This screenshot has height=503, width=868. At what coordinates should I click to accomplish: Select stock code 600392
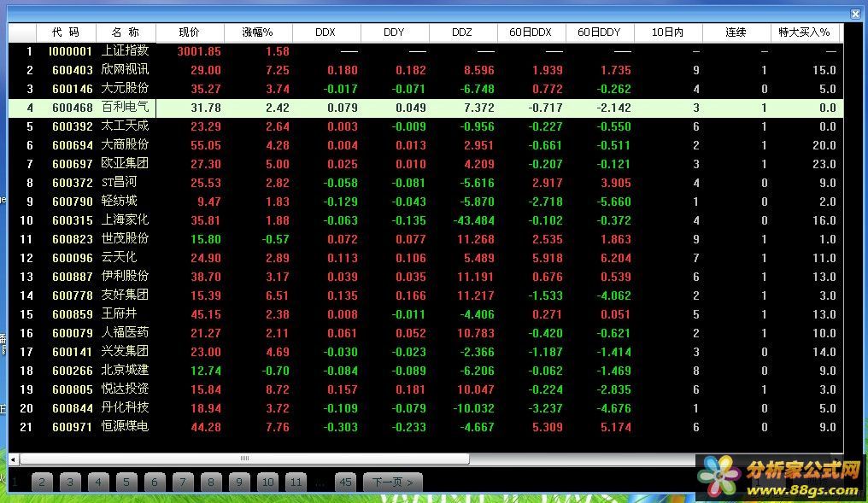tap(73, 126)
